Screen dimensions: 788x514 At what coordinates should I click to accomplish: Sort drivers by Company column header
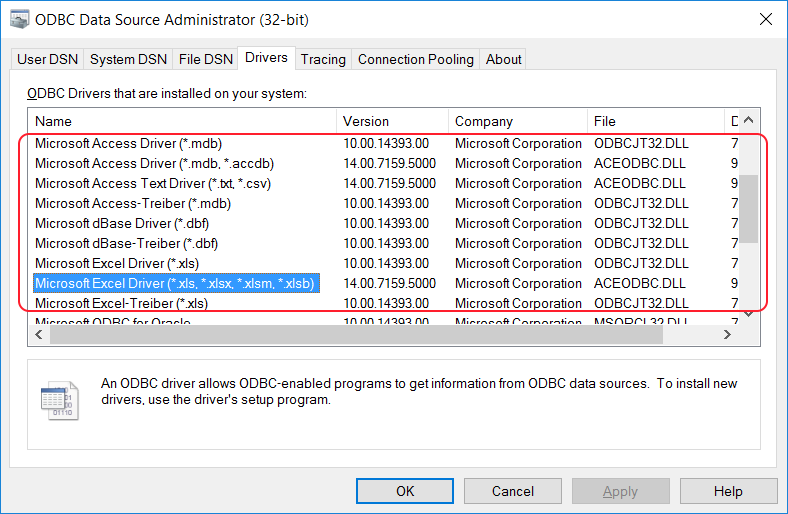pyautogui.click(x=518, y=121)
